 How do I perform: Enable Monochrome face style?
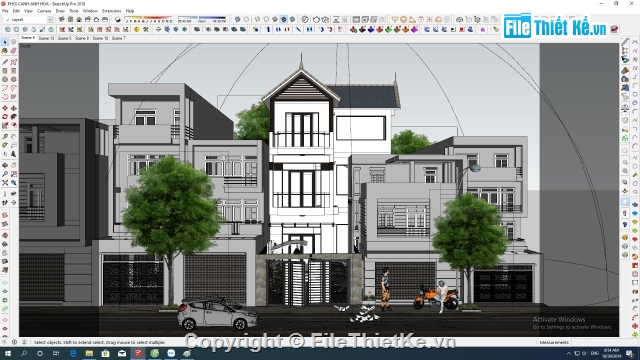(292, 20)
